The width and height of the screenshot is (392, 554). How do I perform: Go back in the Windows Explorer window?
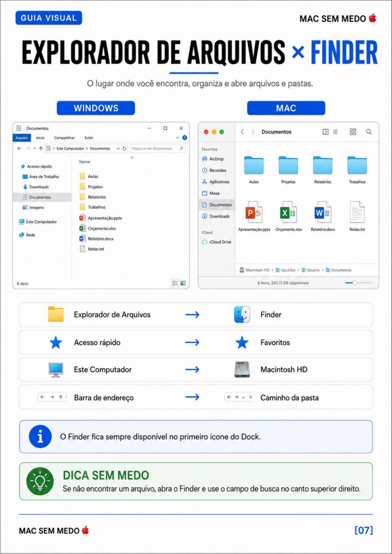[19, 149]
